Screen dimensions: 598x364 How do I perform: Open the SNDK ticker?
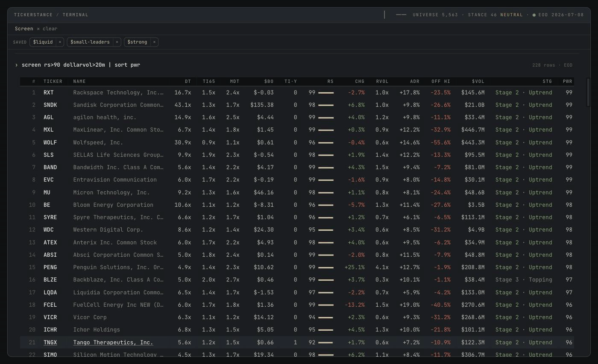click(50, 105)
